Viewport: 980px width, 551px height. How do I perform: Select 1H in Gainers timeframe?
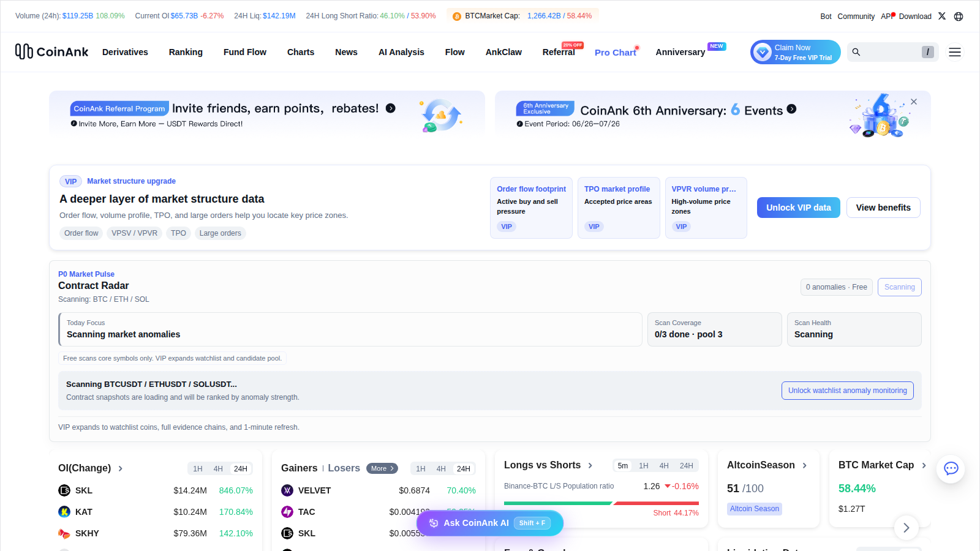point(421,469)
